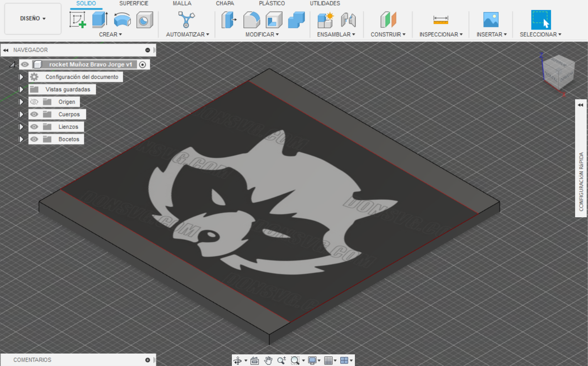
Task: Click the Construct offset plane icon
Action: (388, 20)
